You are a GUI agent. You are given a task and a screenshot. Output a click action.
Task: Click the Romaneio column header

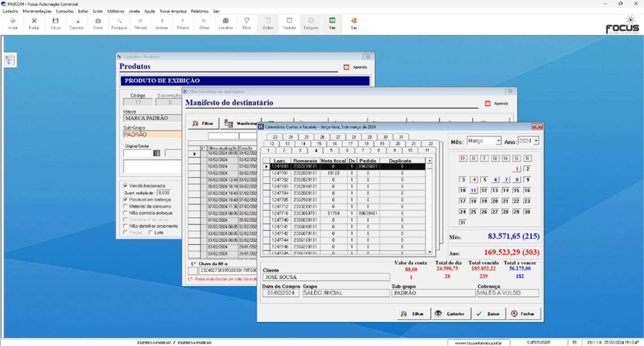(305, 160)
